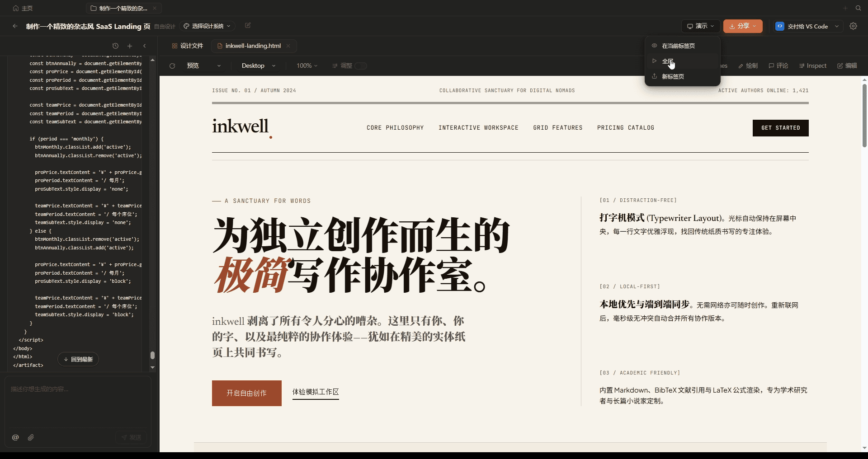Viewport: 868px width, 459px height.
Task: Open the 预览 mode dropdown
Action: 204,66
